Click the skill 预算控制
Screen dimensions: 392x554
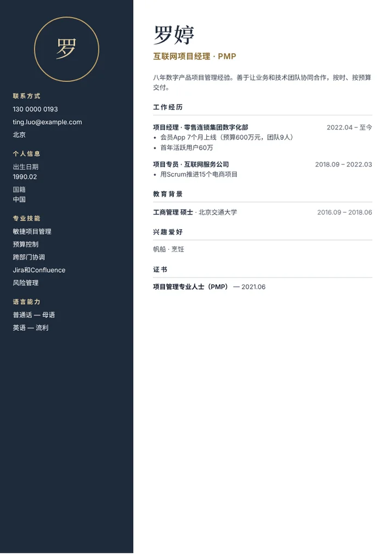point(26,244)
